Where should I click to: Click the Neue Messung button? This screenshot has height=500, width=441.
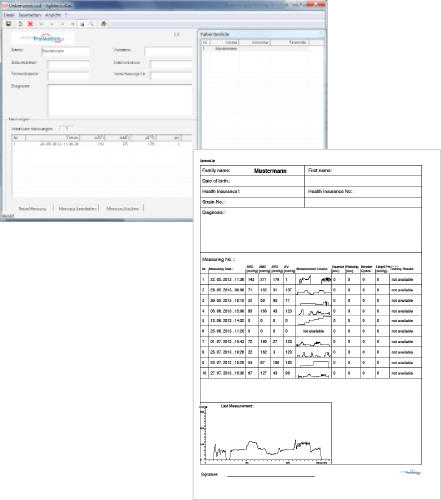click(32, 209)
